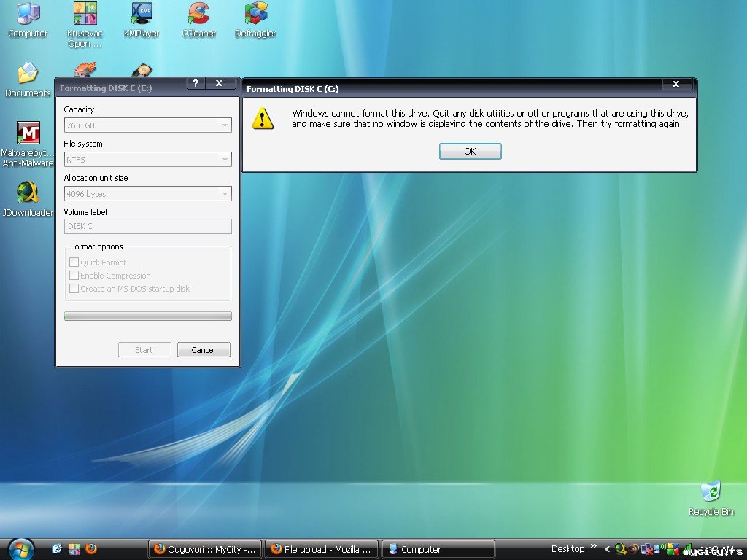Click the yellow warning icon in the error dialog
Screen dimensions: 747x560
coord(263,119)
